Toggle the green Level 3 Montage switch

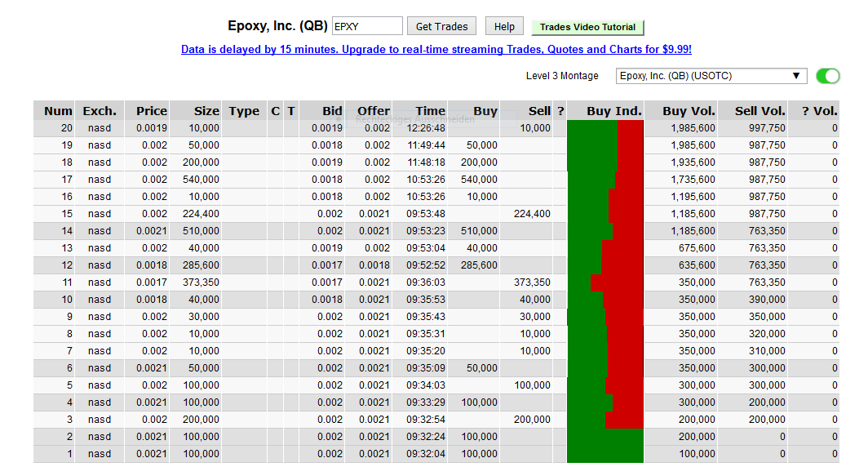(x=827, y=76)
